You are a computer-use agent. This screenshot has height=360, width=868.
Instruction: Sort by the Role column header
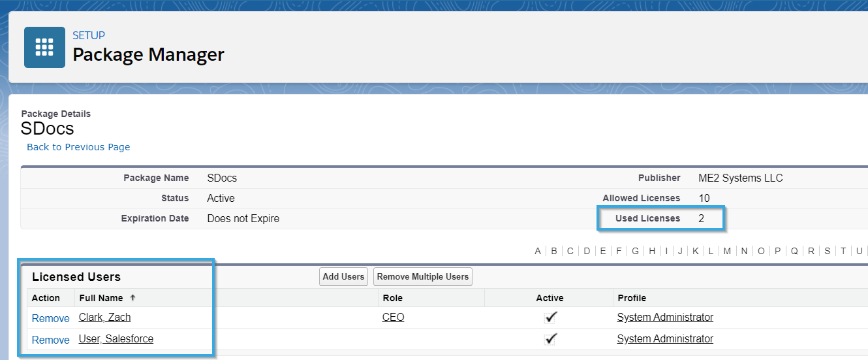click(x=393, y=298)
